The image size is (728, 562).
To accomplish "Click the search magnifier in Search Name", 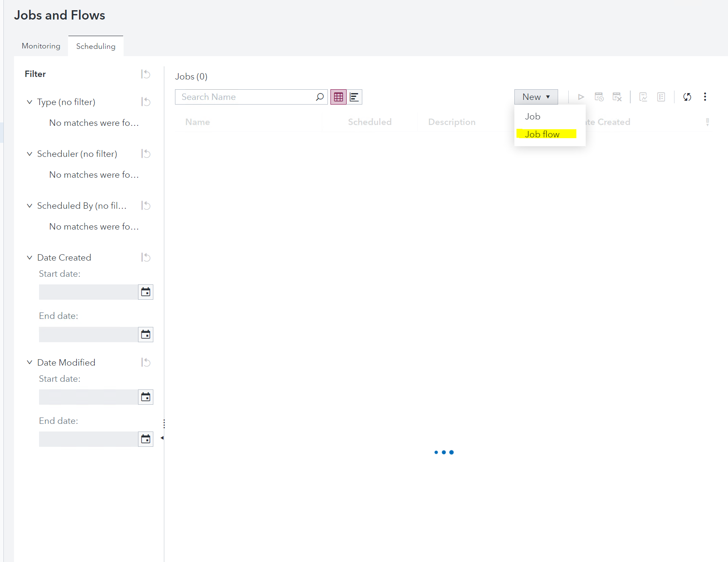I will 320,97.
